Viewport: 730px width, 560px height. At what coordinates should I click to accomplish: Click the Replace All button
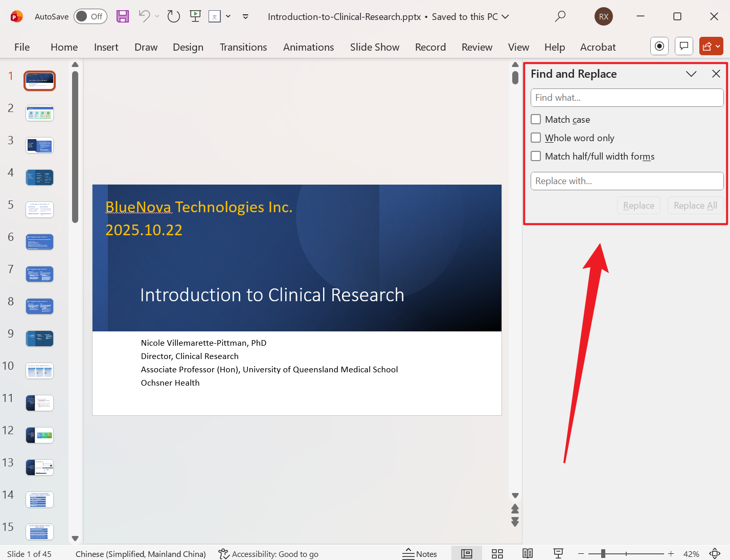(x=695, y=205)
